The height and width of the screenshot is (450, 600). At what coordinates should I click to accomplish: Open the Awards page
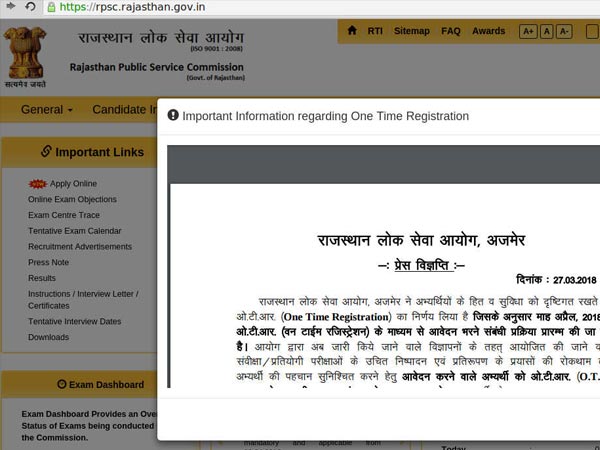point(489,31)
